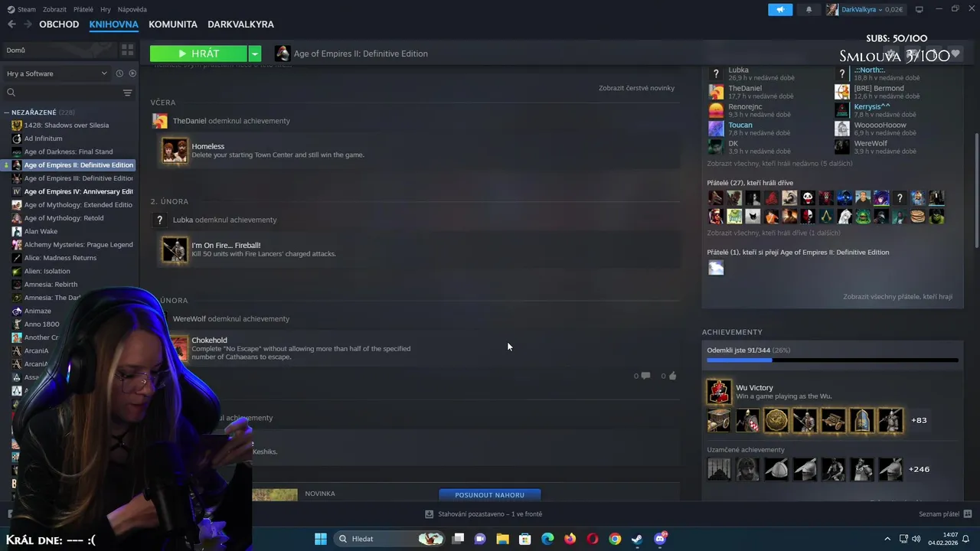Screen dimensions: 980x551
Task: Open File Explorer from the taskbar
Action: tap(503, 539)
